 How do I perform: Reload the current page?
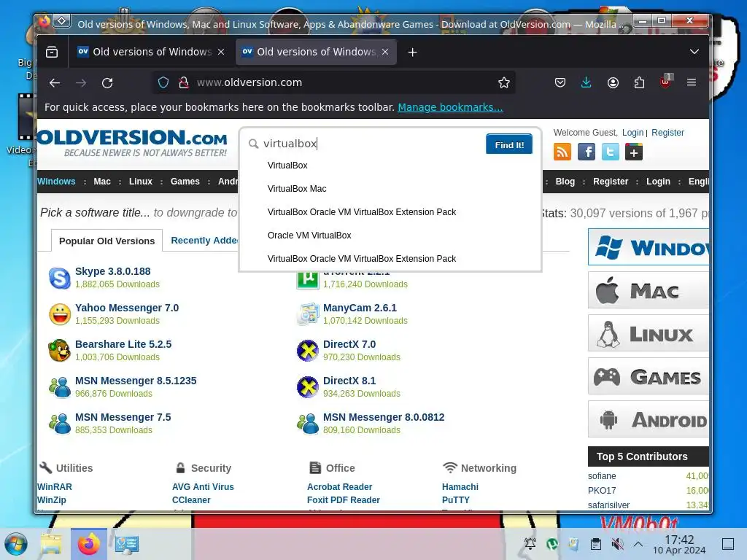coord(107,83)
